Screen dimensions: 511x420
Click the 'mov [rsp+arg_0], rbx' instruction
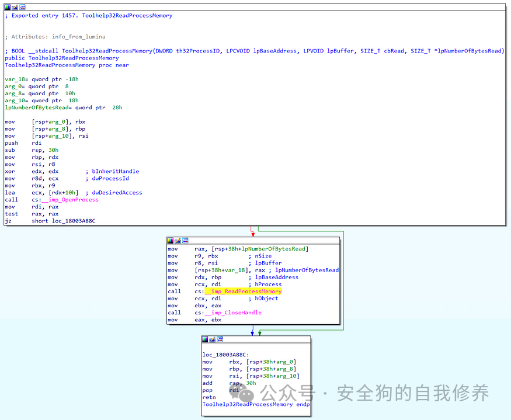45,122
